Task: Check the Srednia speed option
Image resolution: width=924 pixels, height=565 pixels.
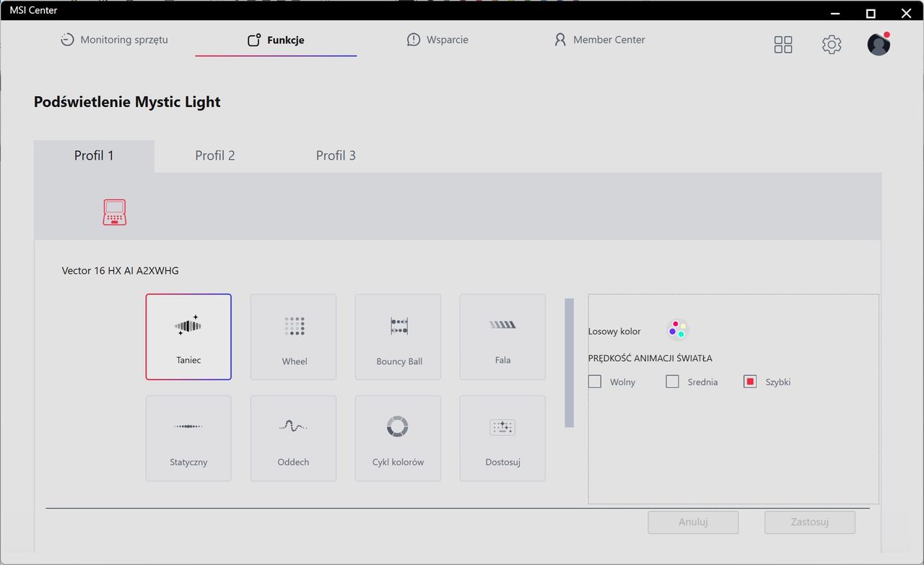Action: coord(672,381)
